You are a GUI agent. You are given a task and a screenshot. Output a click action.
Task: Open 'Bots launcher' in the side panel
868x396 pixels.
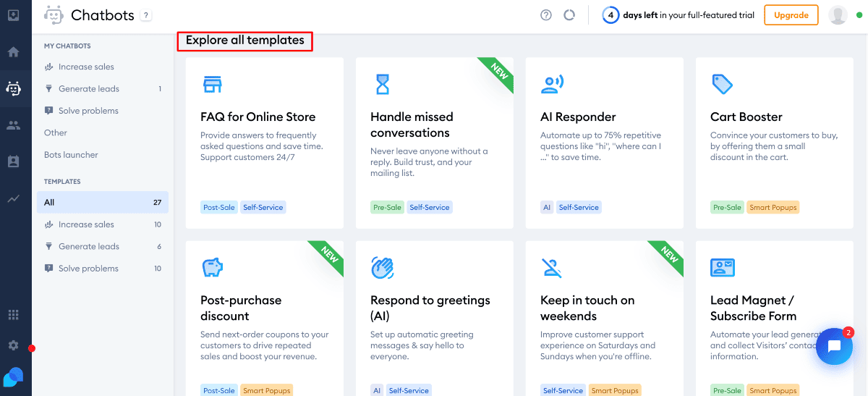point(71,155)
